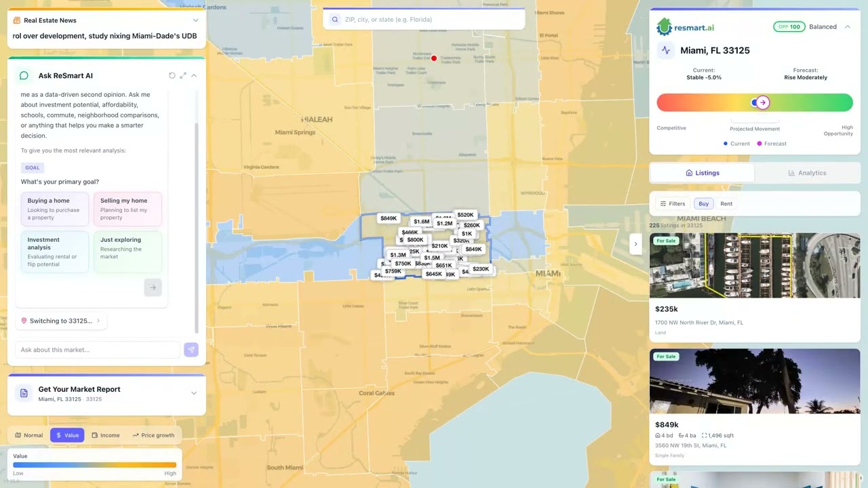Switch map layer to Normal

coord(28,435)
